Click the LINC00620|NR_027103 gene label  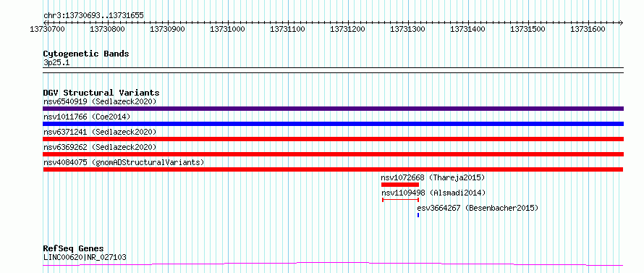coord(85,258)
